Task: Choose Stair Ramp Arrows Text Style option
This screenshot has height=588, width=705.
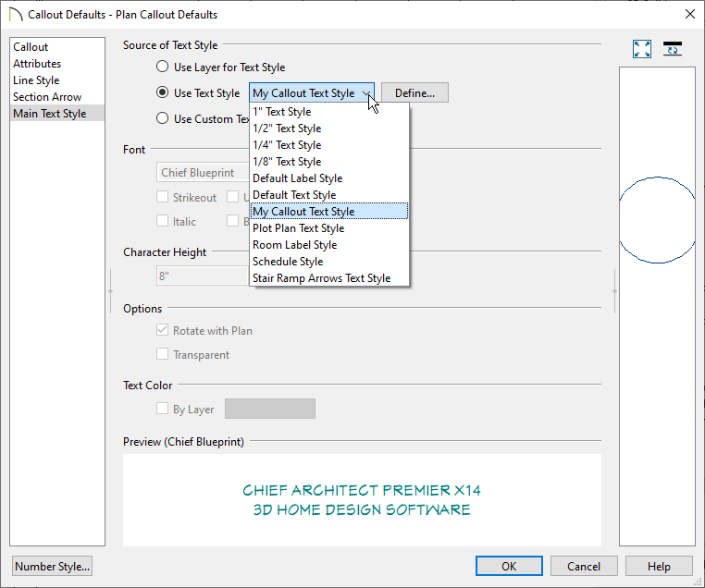Action: 329,277
